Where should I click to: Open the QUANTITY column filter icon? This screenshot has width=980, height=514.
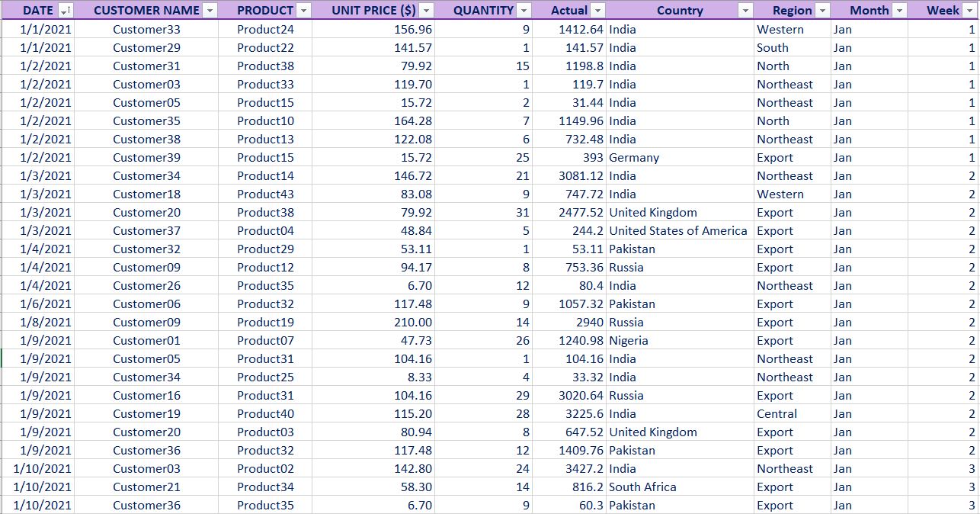pyautogui.click(x=523, y=11)
